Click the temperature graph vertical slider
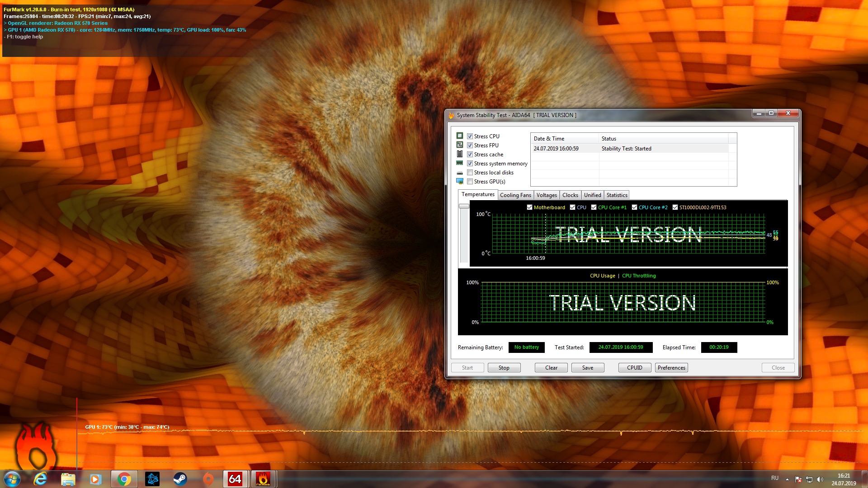Viewport: 868px width, 488px height. click(464, 206)
